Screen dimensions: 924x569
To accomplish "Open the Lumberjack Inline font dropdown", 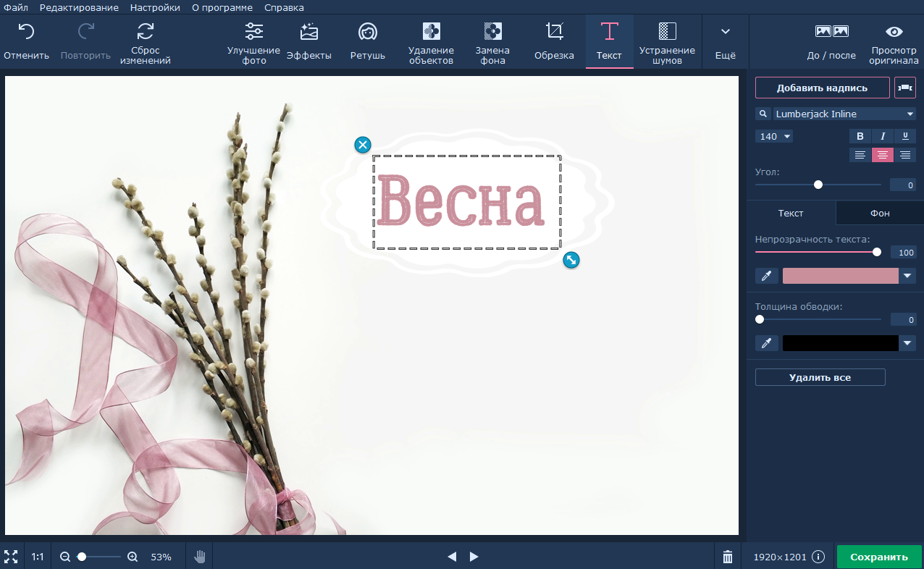I will 844,114.
